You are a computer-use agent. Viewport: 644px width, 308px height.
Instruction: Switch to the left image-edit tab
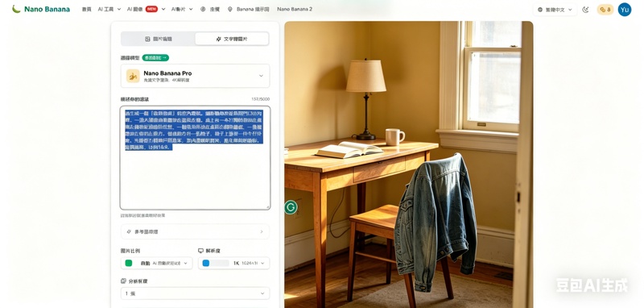point(159,39)
